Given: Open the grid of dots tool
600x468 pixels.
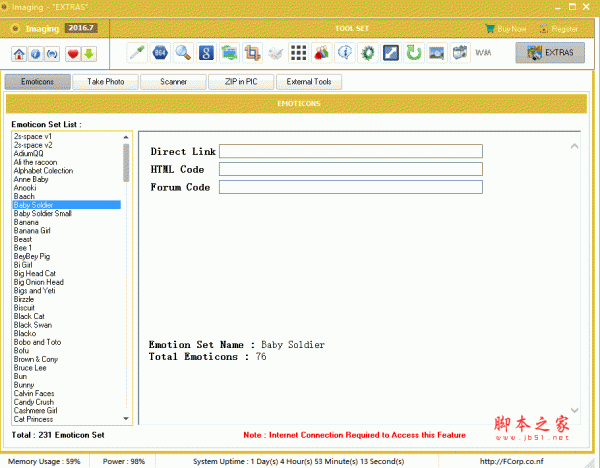Looking at the screenshot, I should 299,52.
